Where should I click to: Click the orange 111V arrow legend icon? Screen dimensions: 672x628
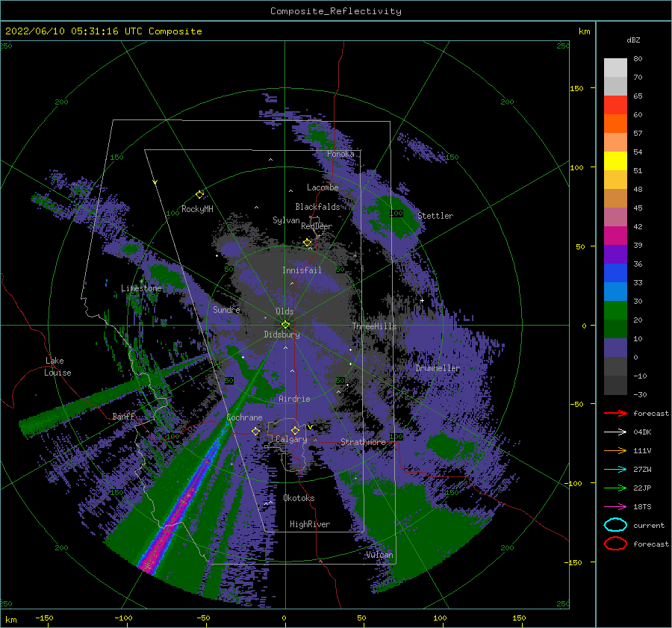click(615, 450)
